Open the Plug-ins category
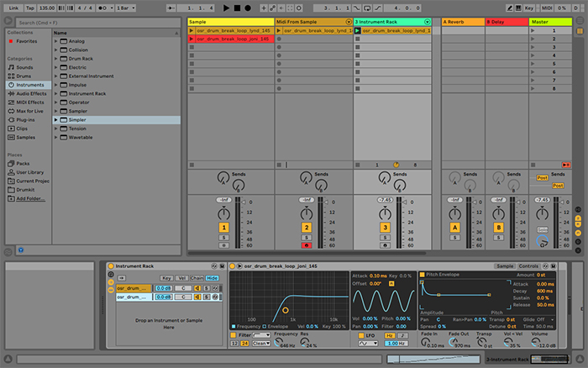 pos(25,119)
